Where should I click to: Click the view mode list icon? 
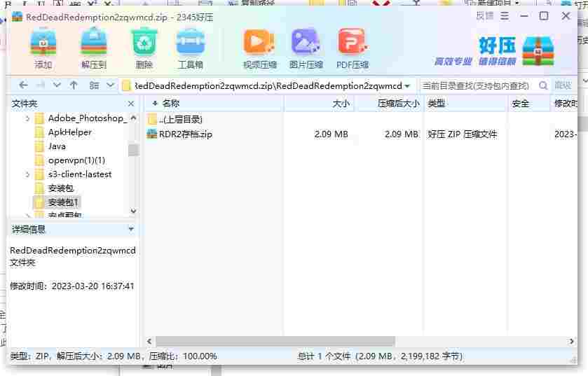point(94,85)
